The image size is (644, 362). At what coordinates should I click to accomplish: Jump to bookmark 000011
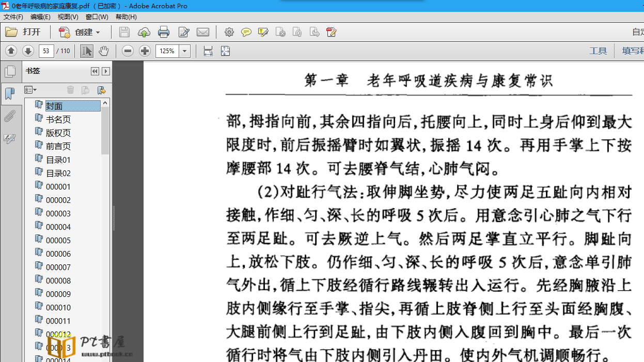click(58, 321)
